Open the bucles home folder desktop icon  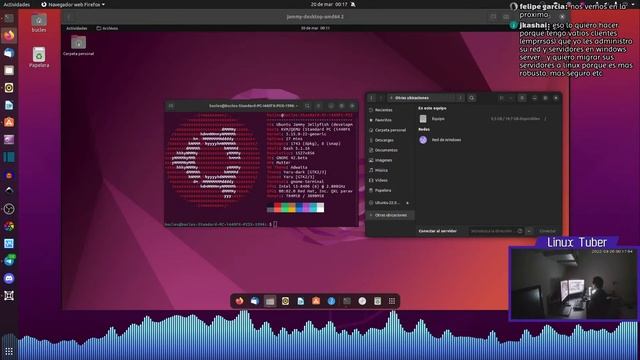pos(39,22)
